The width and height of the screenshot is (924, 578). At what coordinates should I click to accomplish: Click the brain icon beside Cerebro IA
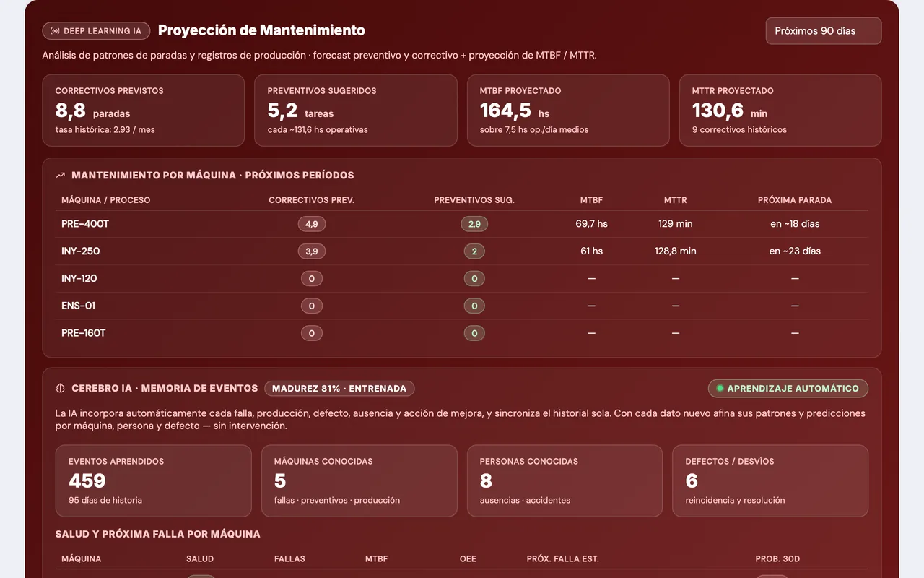point(61,388)
